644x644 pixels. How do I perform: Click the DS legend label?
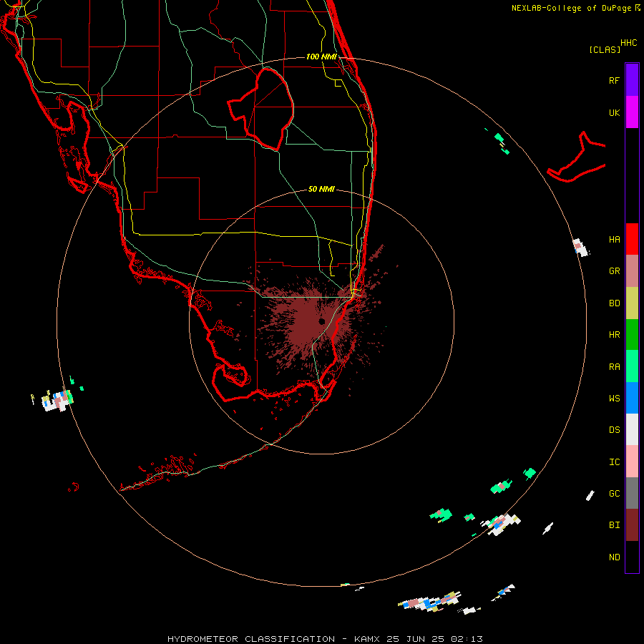coord(614,430)
